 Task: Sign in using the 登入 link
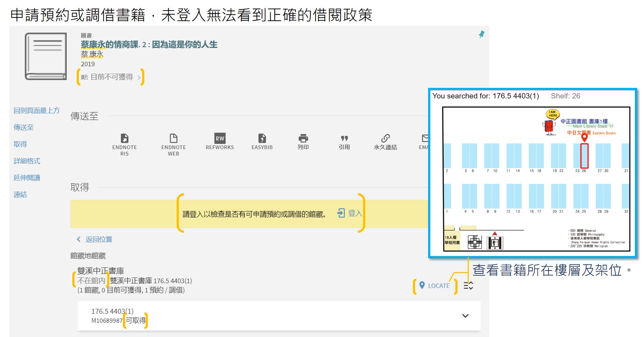click(354, 213)
